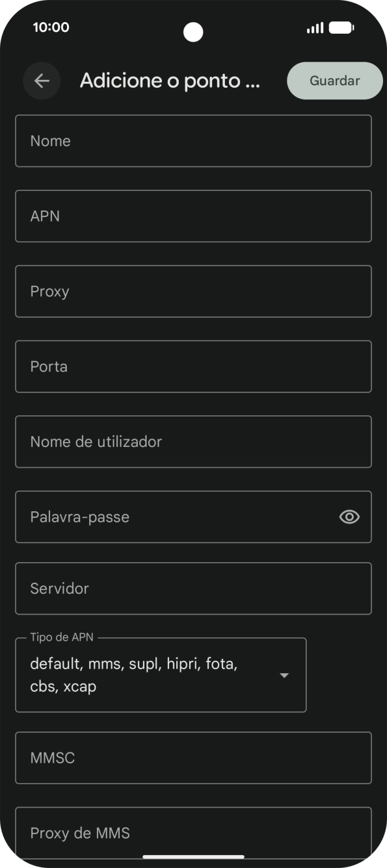Click the signal strength icon
Viewport: 387px width, 868px height.
point(315,27)
